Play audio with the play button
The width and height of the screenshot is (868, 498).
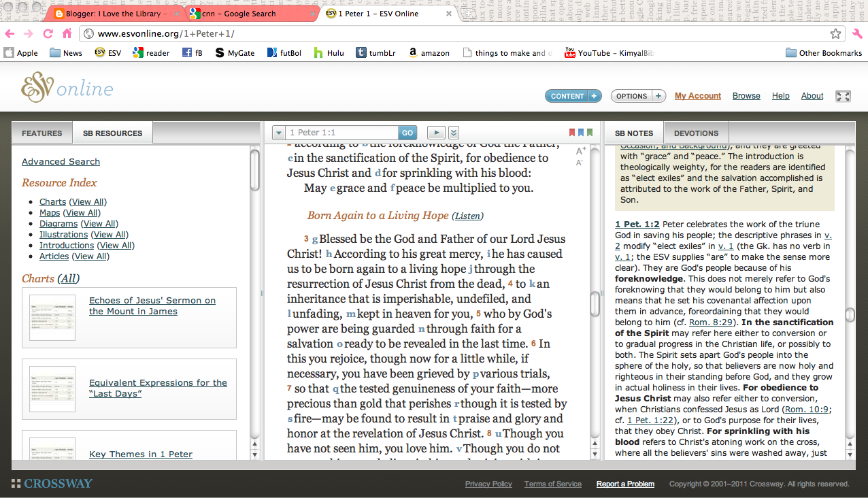pos(435,133)
